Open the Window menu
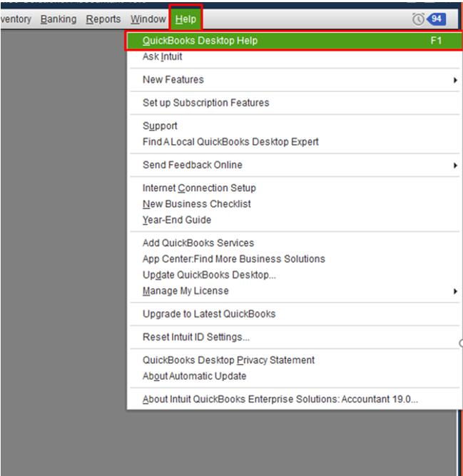The width and height of the screenshot is (463, 476). coord(148,19)
